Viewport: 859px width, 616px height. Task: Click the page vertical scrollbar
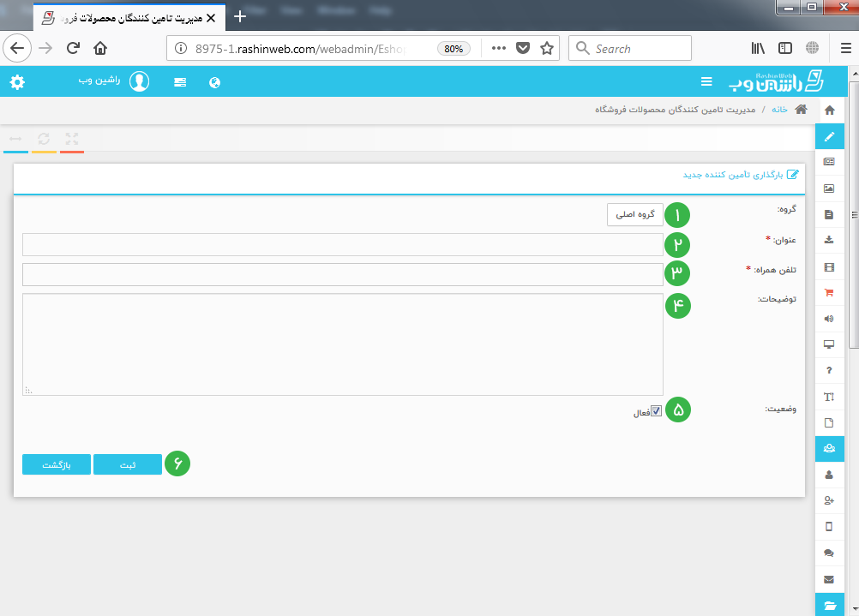pos(854,215)
